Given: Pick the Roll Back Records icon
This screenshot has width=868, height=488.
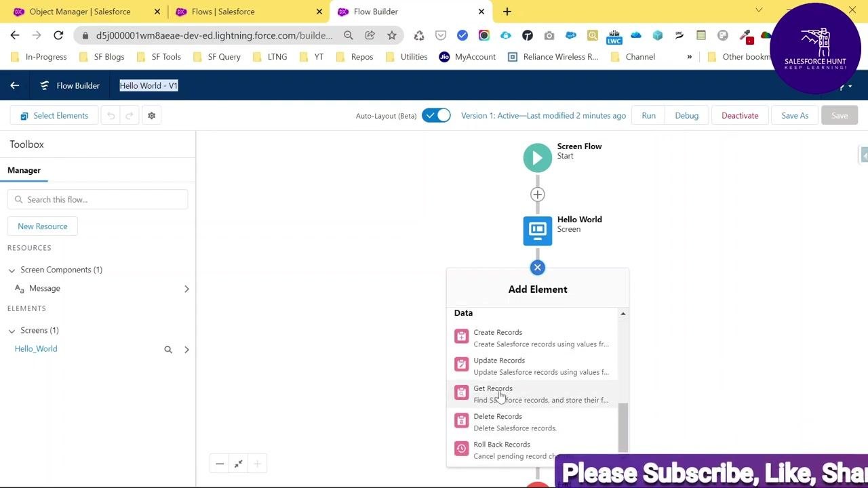Looking at the screenshot, I should (x=461, y=449).
